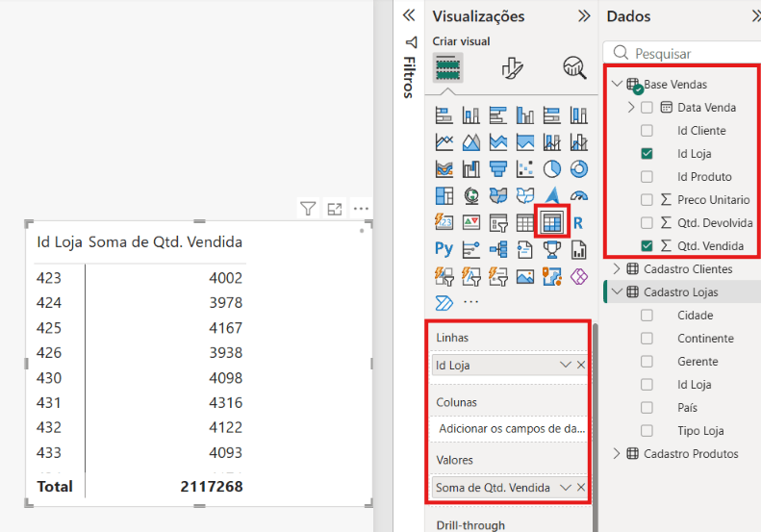Screen dimensions: 761x532
Task: Expand the Cadastro Produtos table
Action: click(x=617, y=453)
